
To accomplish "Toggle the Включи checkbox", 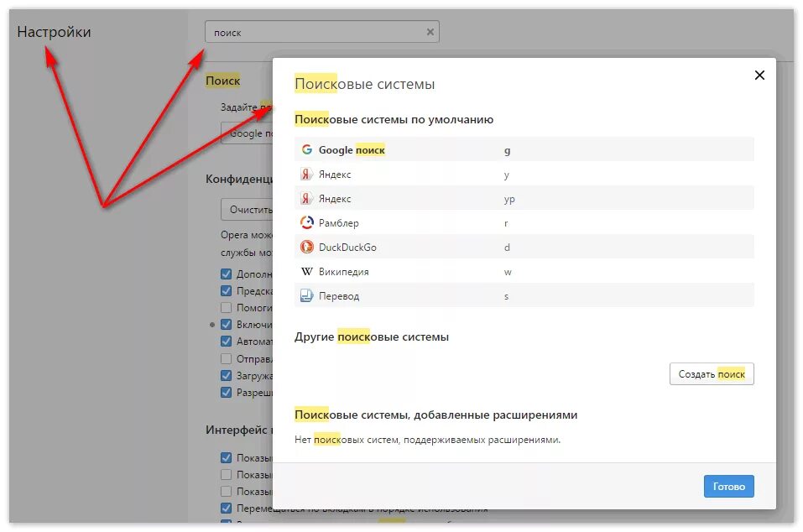I will pos(226,325).
